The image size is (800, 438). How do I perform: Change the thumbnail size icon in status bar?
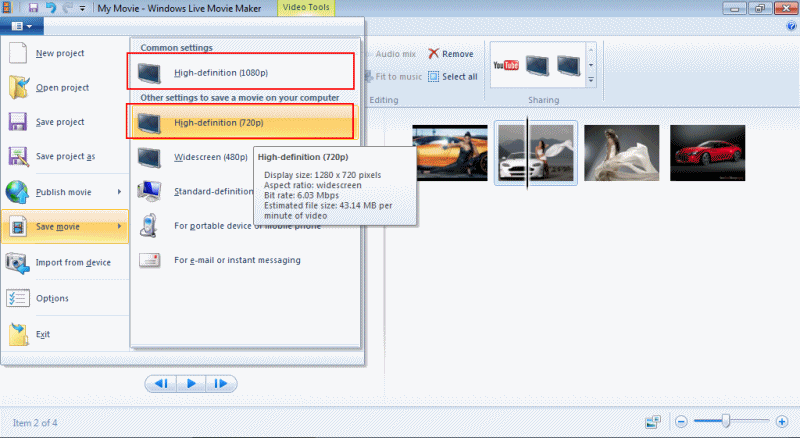tap(653, 422)
